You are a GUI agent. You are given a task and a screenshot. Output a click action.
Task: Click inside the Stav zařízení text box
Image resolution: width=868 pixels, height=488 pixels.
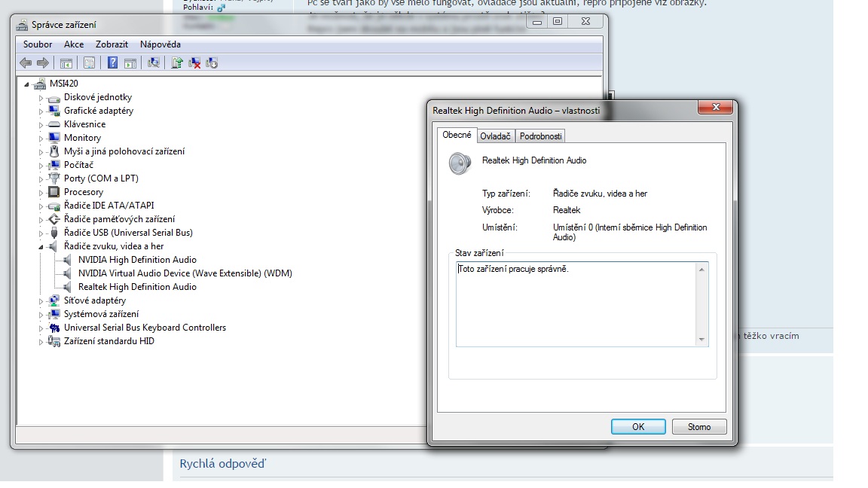pyautogui.click(x=577, y=304)
